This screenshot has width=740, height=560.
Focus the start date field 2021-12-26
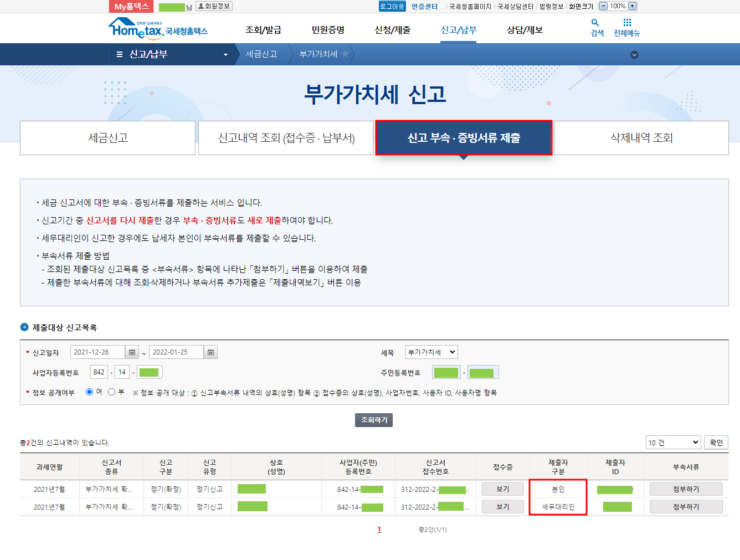click(98, 352)
